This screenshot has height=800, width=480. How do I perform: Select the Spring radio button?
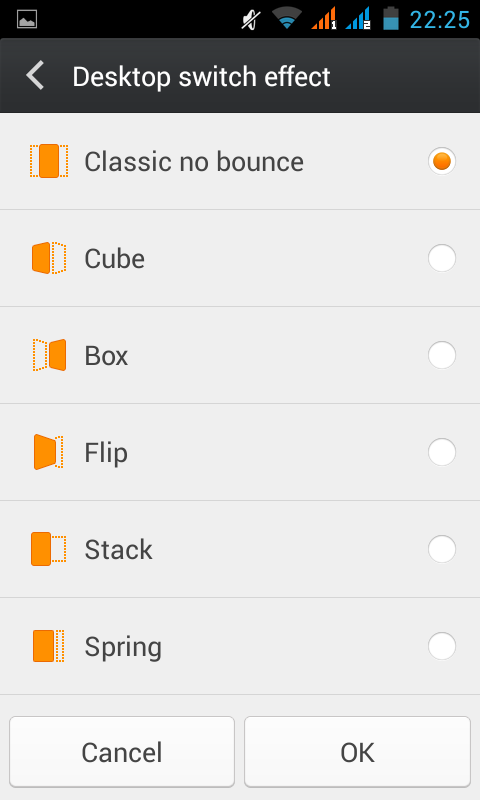[442, 646]
